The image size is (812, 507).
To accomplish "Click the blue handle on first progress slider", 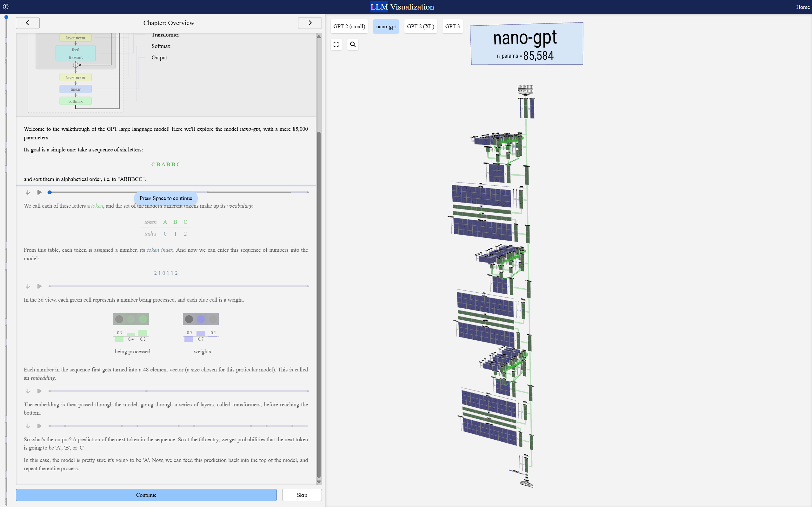I will click(x=50, y=192).
